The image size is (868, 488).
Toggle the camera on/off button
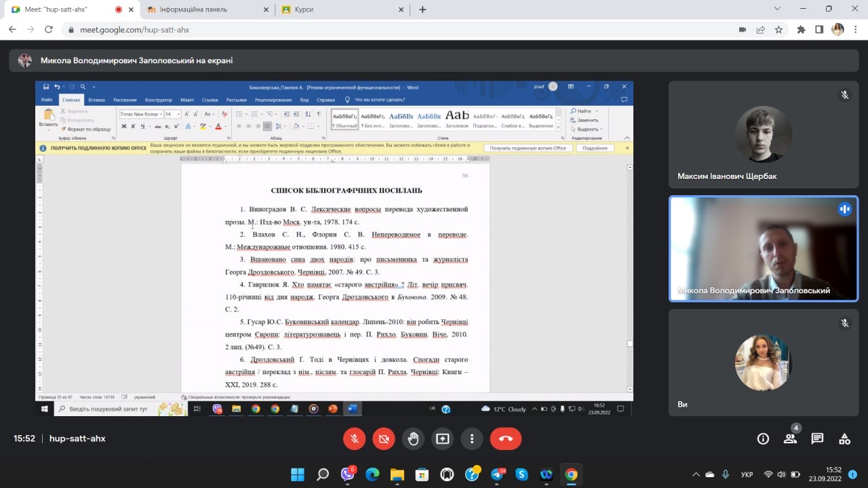point(384,439)
